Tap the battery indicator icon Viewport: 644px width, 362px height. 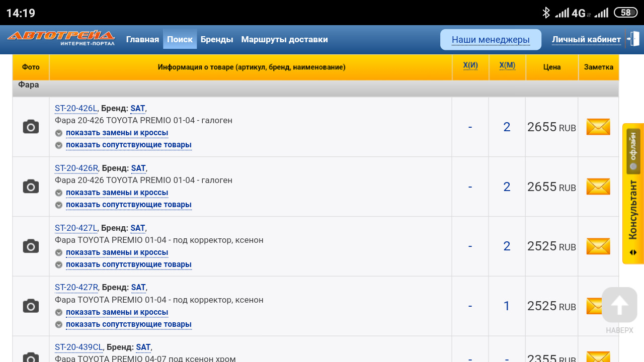(625, 13)
